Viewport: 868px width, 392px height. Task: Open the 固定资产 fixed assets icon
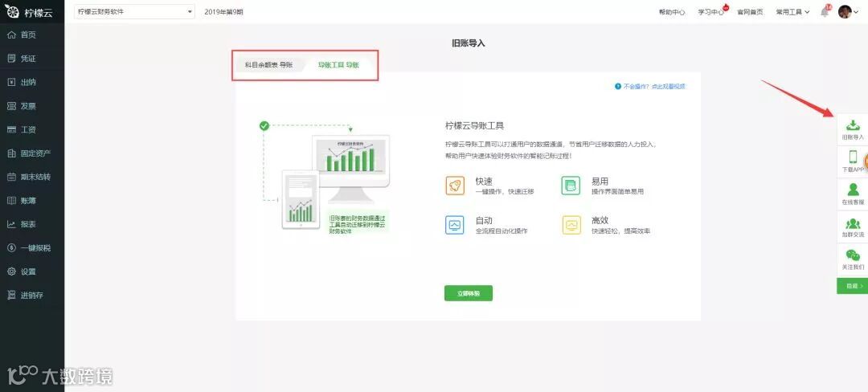click(x=11, y=153)
